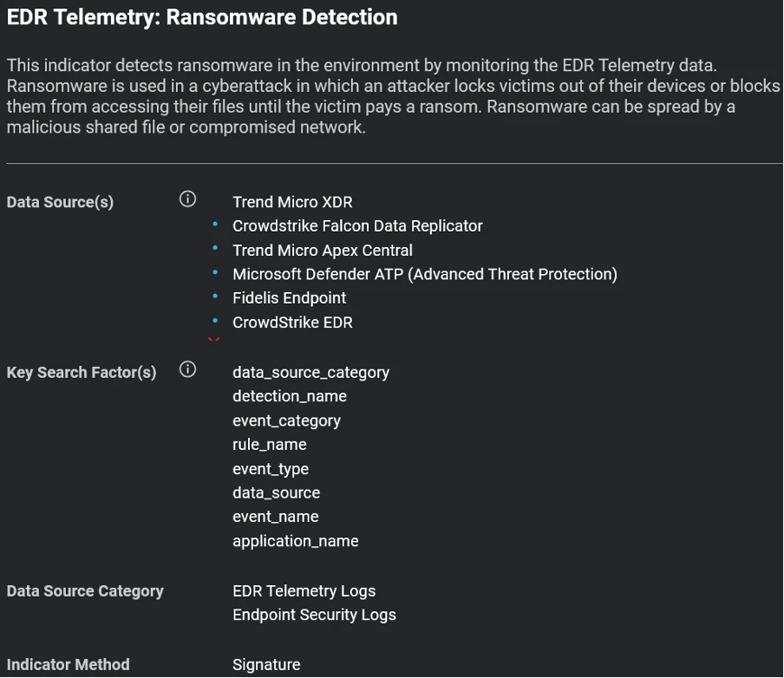The height and width of the screenshot is (678, 784).
Task: Click the event_name search factor
Action: point(276,517)
